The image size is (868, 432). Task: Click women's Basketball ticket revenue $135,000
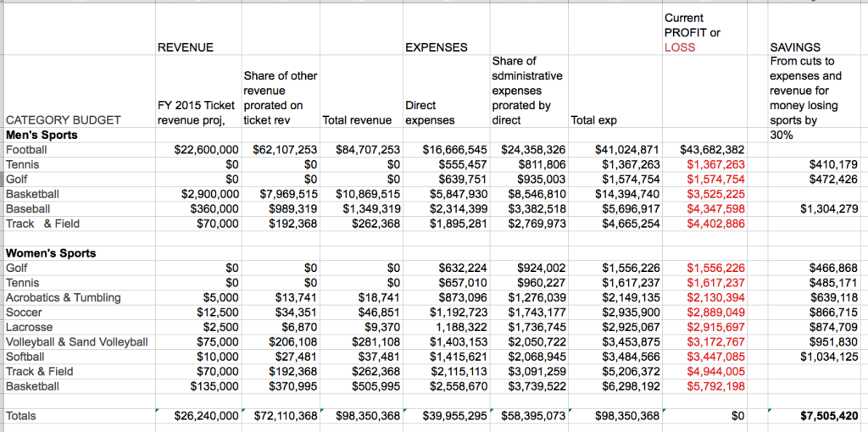pyautogui.click(x=214, y=386)
